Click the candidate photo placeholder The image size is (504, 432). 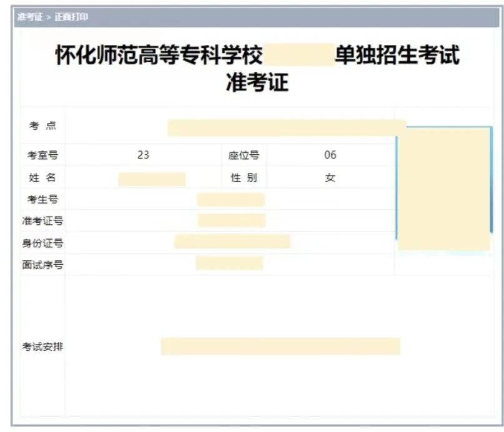point(444,189)
